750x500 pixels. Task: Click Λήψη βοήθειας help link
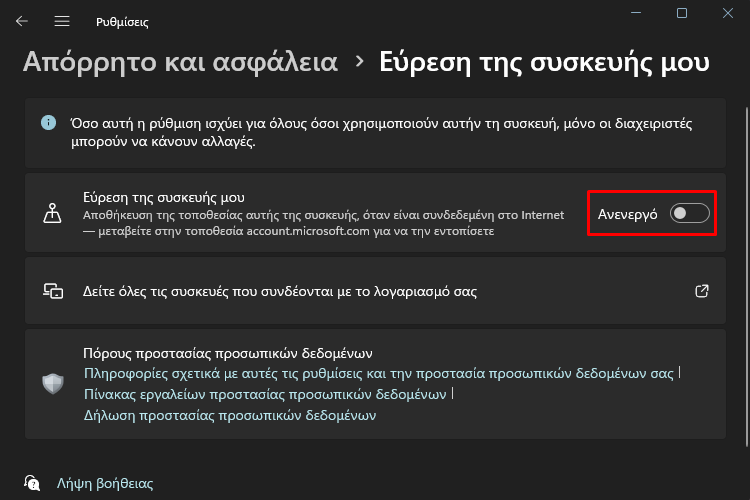click(x=105, y=483)
